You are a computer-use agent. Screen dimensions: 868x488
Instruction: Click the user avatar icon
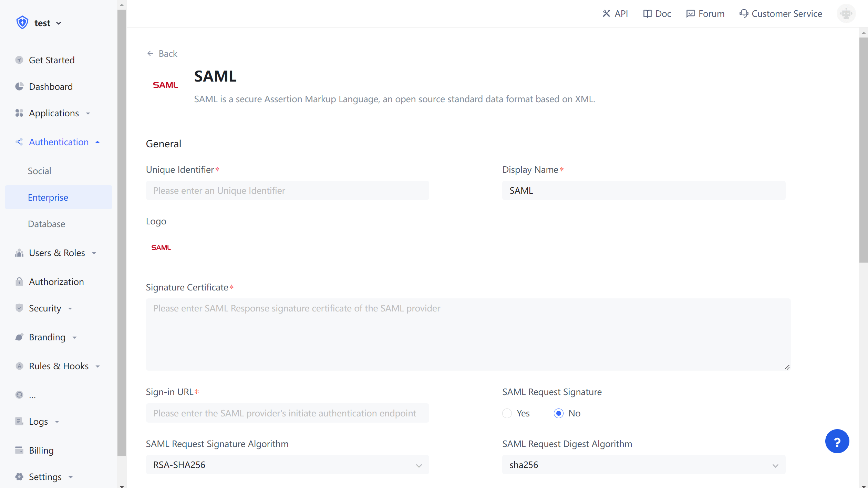(846, 14)
